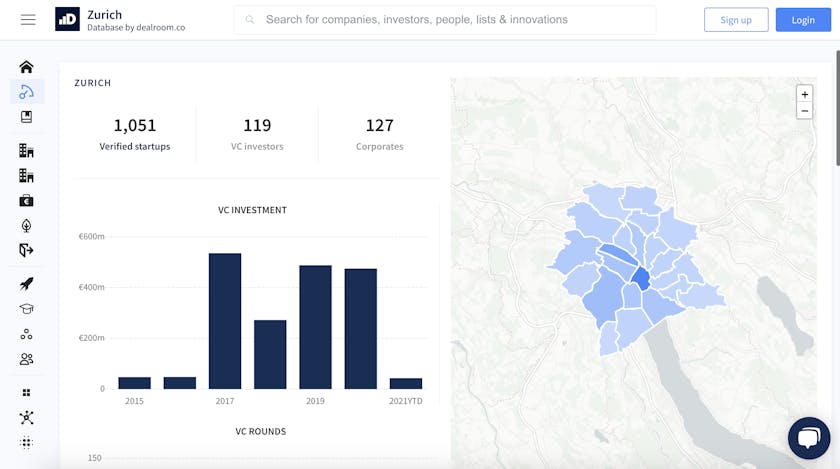Zoom in on the map
Image resolution: width=840 pixels, height=469 pixels.
pos(804,94)
